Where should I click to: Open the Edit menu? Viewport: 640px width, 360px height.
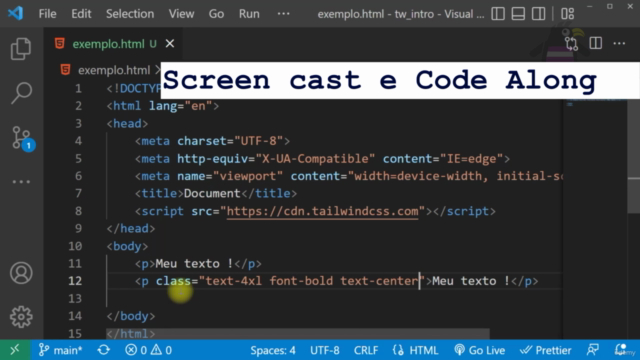tap(81, 14)
